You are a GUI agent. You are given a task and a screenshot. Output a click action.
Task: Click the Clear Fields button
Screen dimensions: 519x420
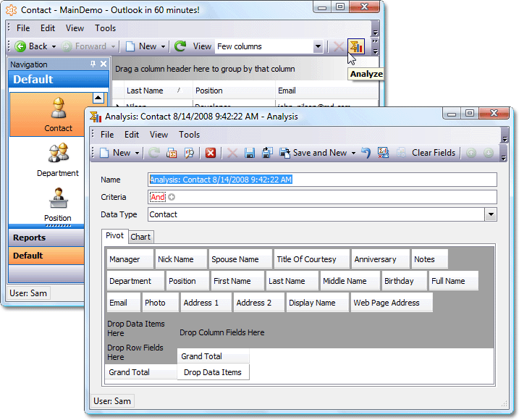(x=433, y=153)
